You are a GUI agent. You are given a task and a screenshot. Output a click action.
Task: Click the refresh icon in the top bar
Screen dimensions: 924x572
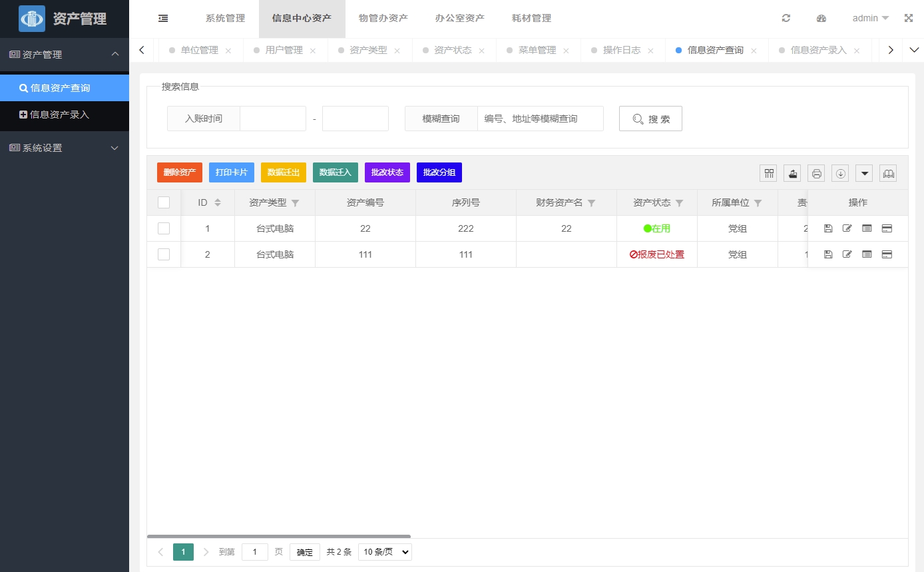786,18
